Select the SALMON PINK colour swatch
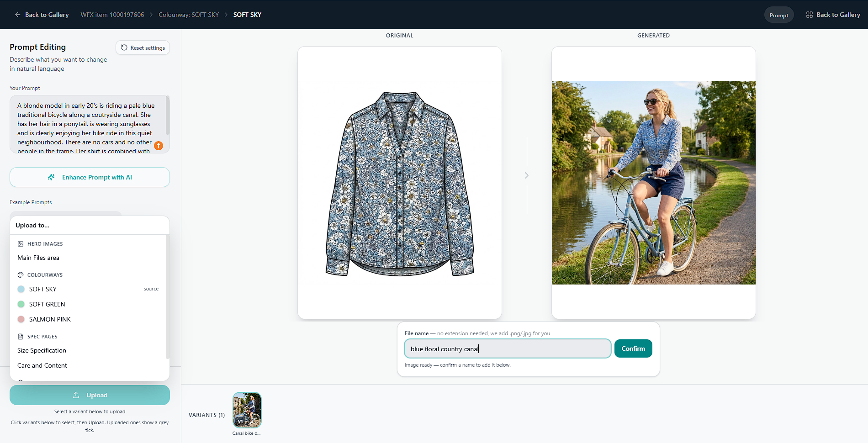This screenshot has width=868, height=443. point(21,319)
